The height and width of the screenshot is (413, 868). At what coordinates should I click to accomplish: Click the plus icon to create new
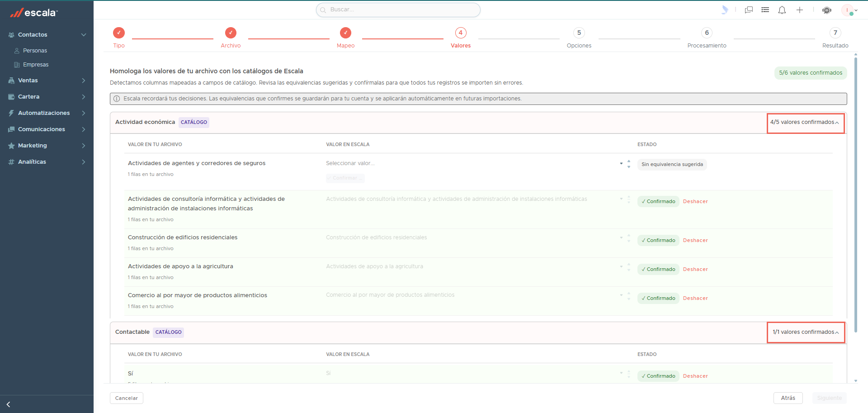pos(800,10)
